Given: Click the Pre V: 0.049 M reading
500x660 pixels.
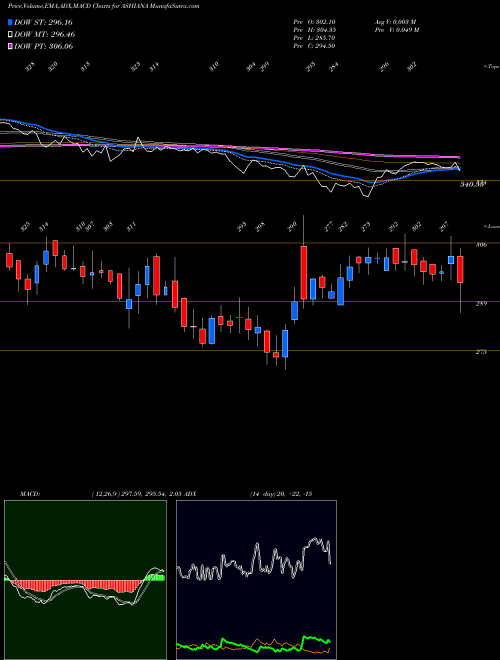Looking at the screenshot, I should point(396,30).
